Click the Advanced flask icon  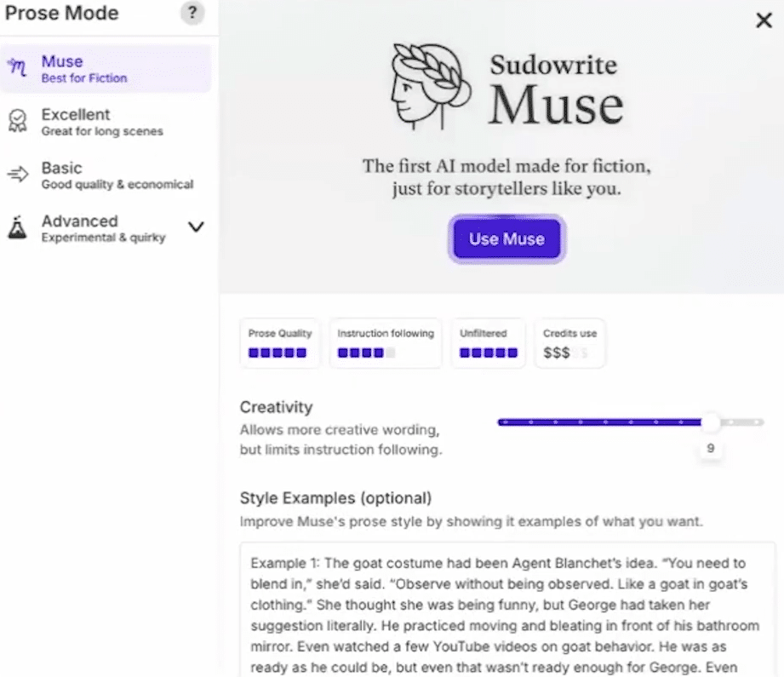coord(18,227)
